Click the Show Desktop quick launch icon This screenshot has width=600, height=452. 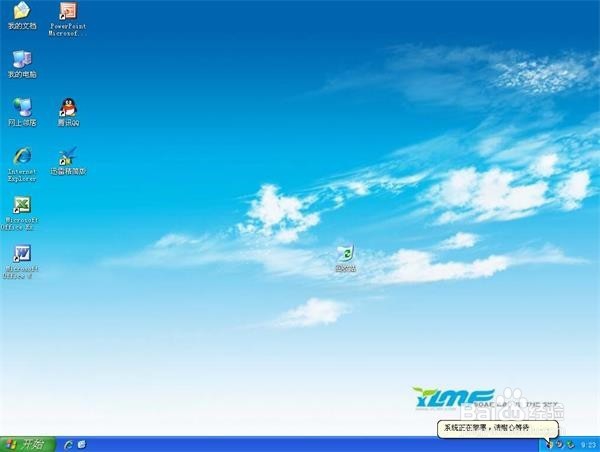[82, 445]
